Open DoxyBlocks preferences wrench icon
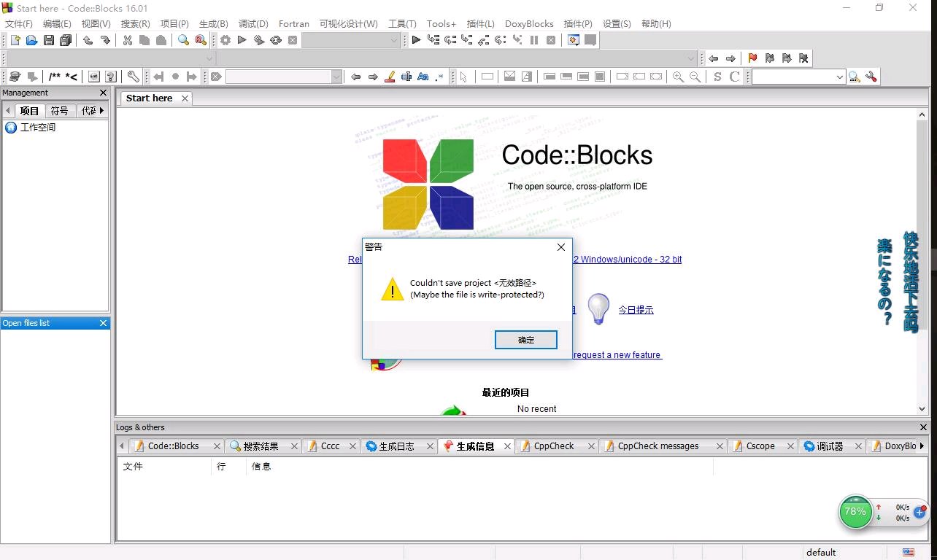This screenshot has height=560, width=937. click(x=134, y=77)
